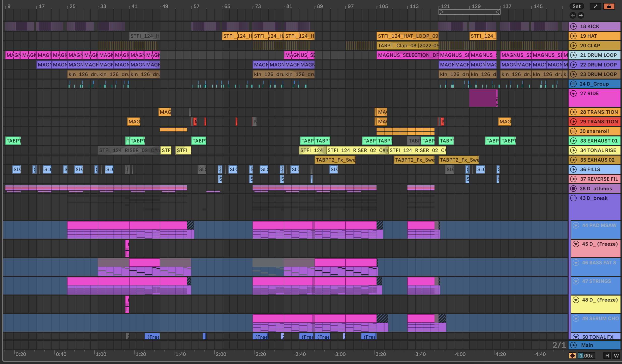The height and width of the screenshot is (364, 622).
Task: Select the first kln_126_dru clip at bar 25
Action: point(83,74)
